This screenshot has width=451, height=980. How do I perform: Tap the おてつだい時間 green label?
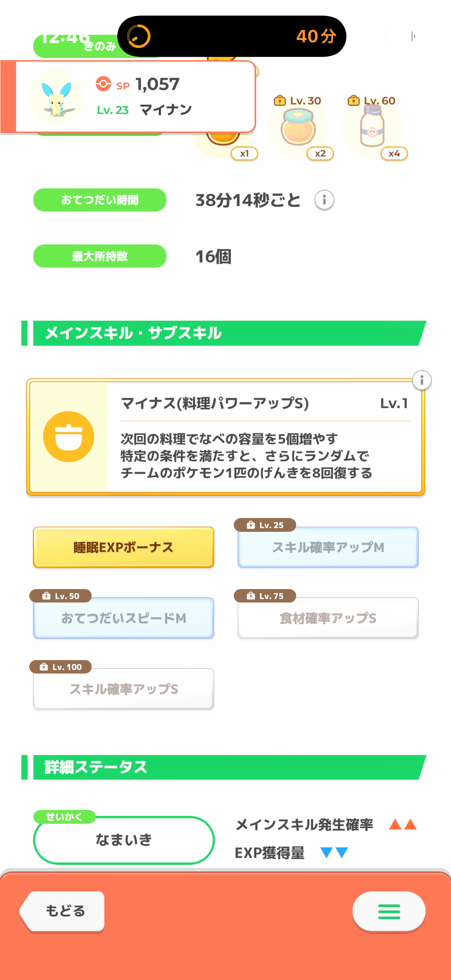pos(100,200)
